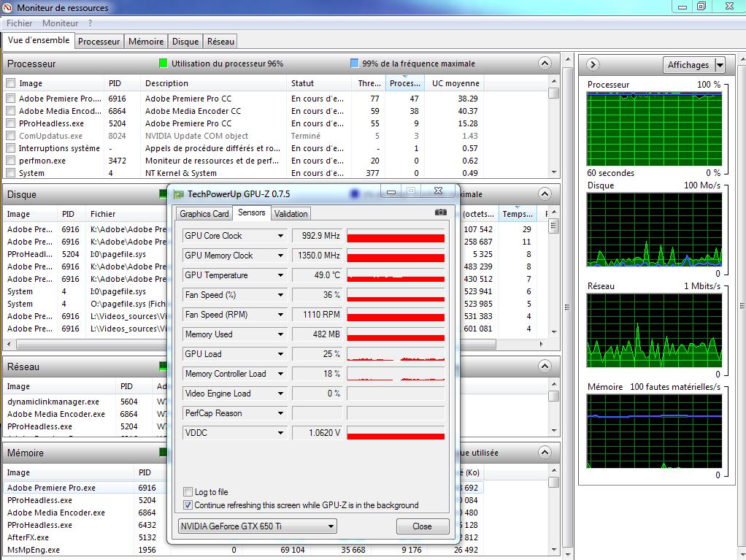Collapse the Mémoire section

click(545, 453)
